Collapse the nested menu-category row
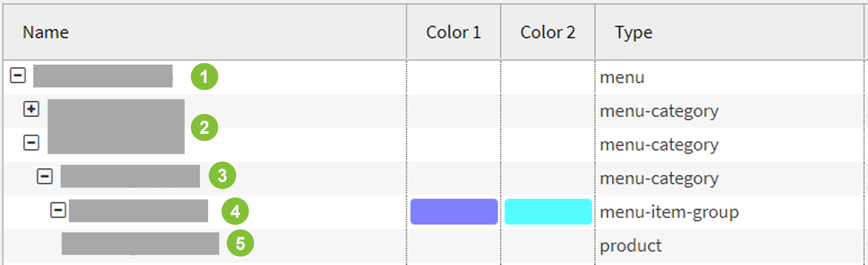868x265 pixels. 44,177
